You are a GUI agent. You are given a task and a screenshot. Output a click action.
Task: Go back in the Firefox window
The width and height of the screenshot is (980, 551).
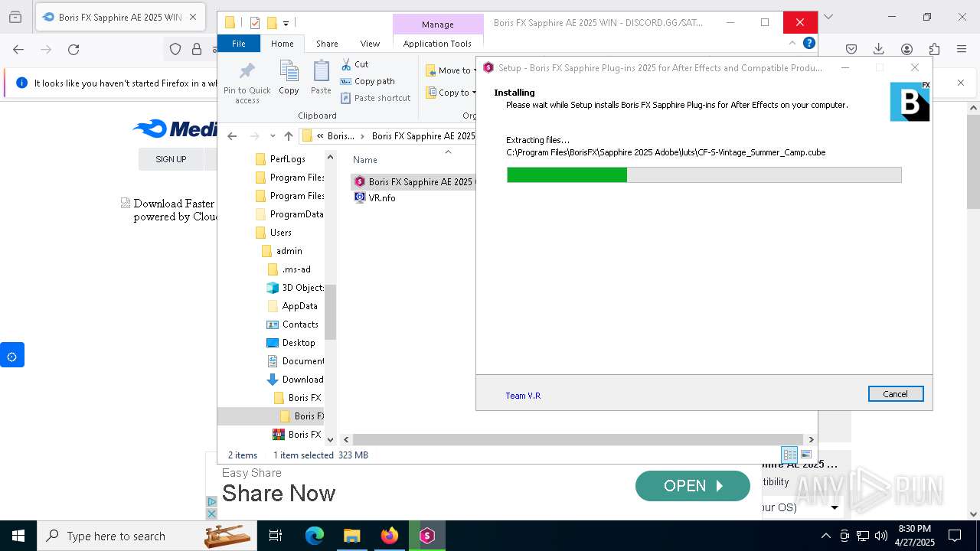tap(18, 50)
